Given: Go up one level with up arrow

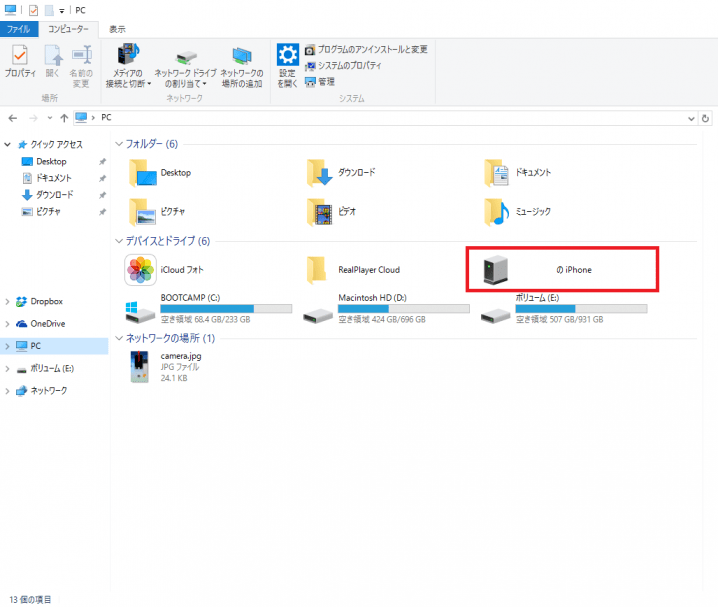Looking at the screenshot, I should coord(64,118).
